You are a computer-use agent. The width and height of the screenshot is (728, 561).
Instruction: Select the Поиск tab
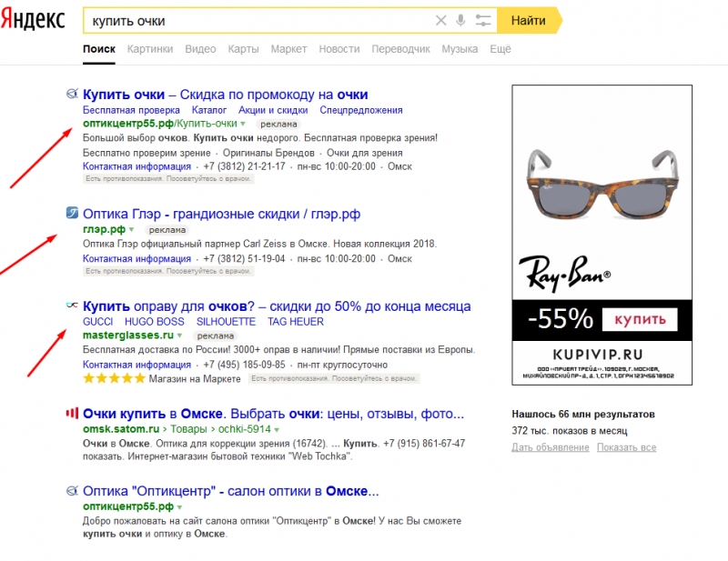[99, 49]
